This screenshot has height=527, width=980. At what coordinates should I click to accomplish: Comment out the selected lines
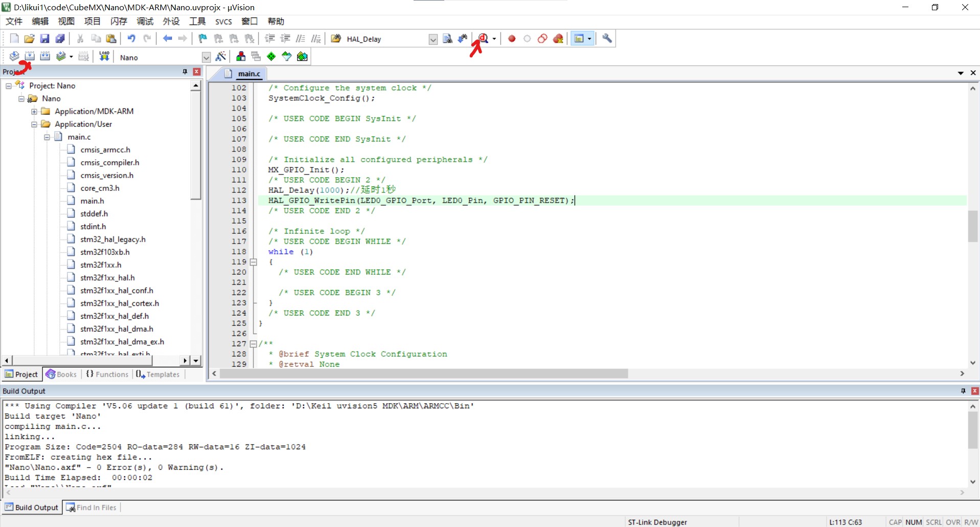click(x=301, y=39)
